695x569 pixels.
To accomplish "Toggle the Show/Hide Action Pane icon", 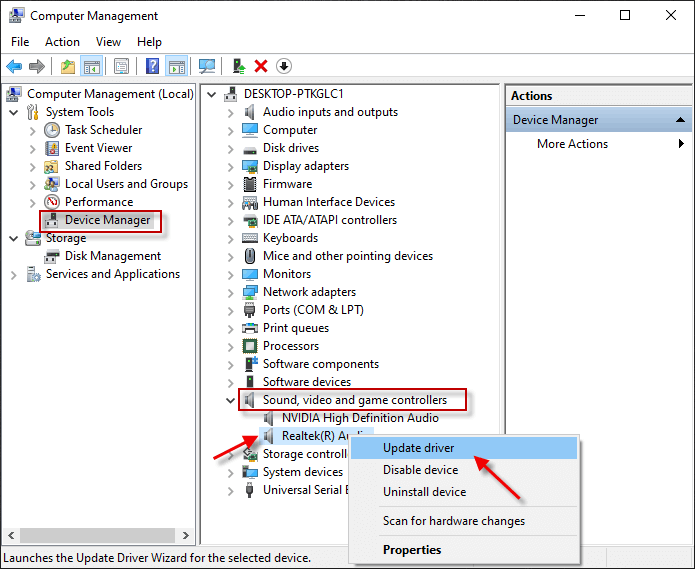I will click(x=177, y=66).
